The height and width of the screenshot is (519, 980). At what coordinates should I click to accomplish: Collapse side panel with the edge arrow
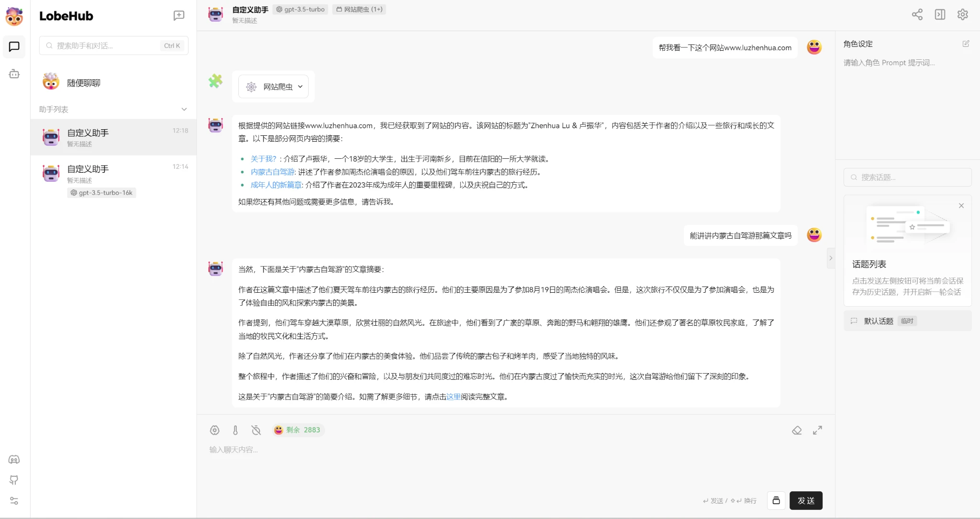point(831,258)
